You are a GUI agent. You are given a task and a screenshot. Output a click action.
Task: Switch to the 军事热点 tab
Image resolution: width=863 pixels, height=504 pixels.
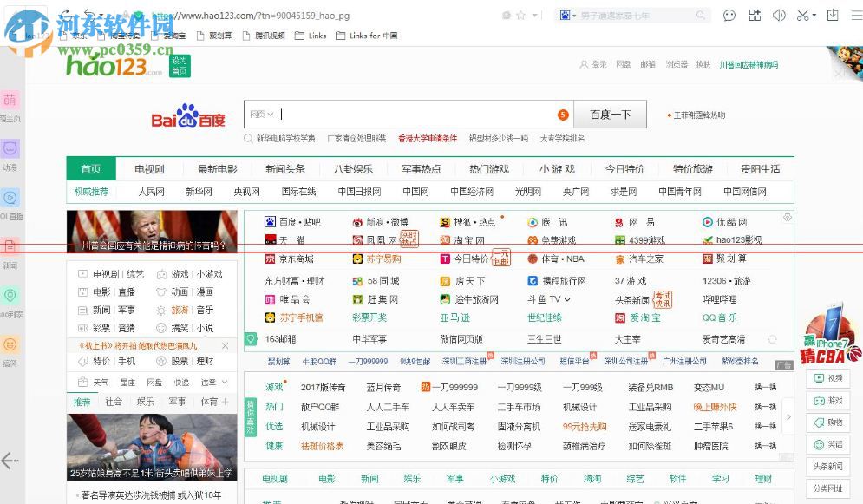click(421, 169)
